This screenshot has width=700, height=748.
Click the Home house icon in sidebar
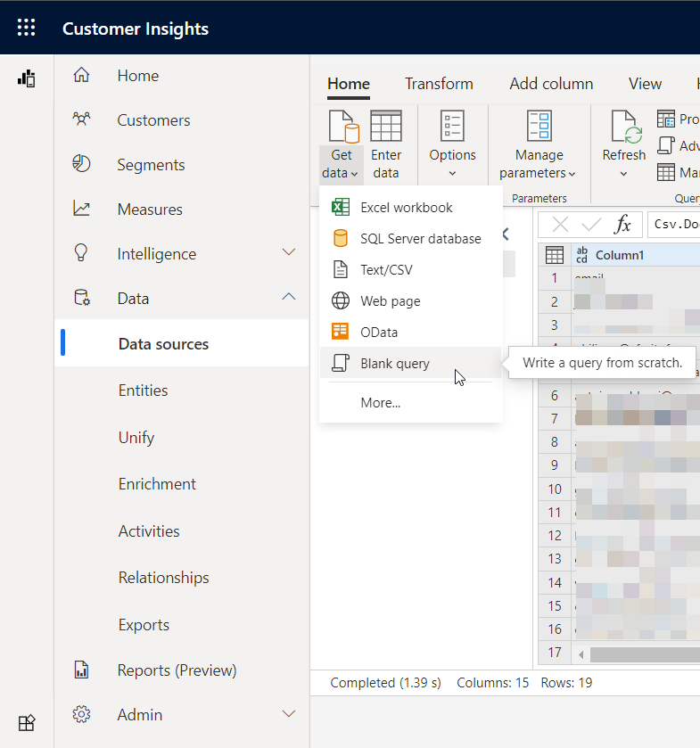81,75
